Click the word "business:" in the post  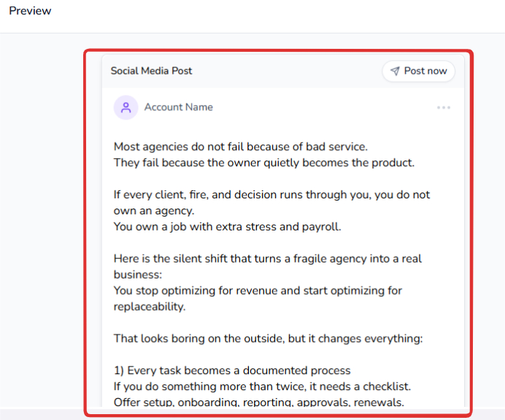click(137, 275)
